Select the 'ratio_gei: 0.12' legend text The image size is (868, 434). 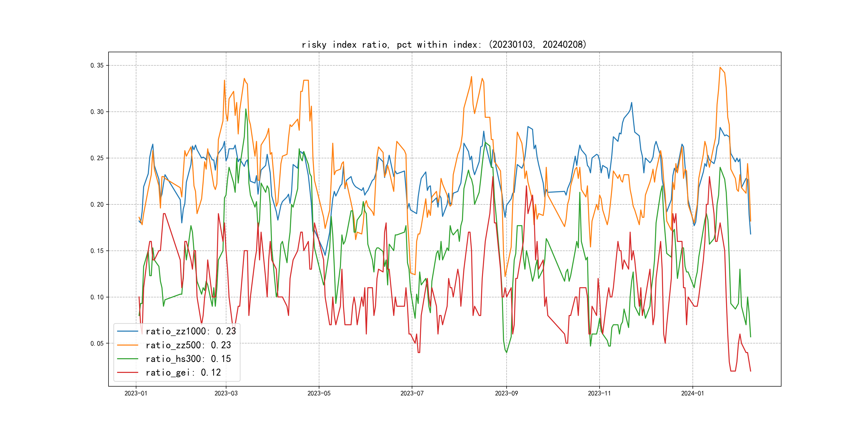coord(183,373)
